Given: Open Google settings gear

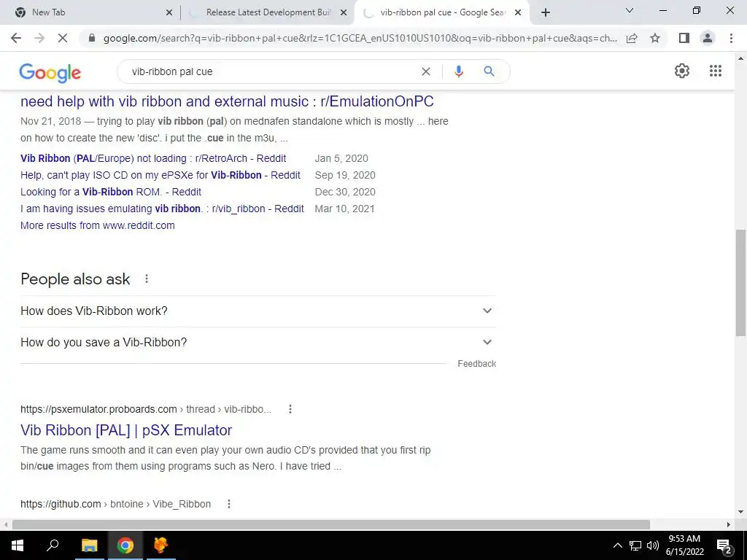Looking at the screenshot, I should point(682,71).
